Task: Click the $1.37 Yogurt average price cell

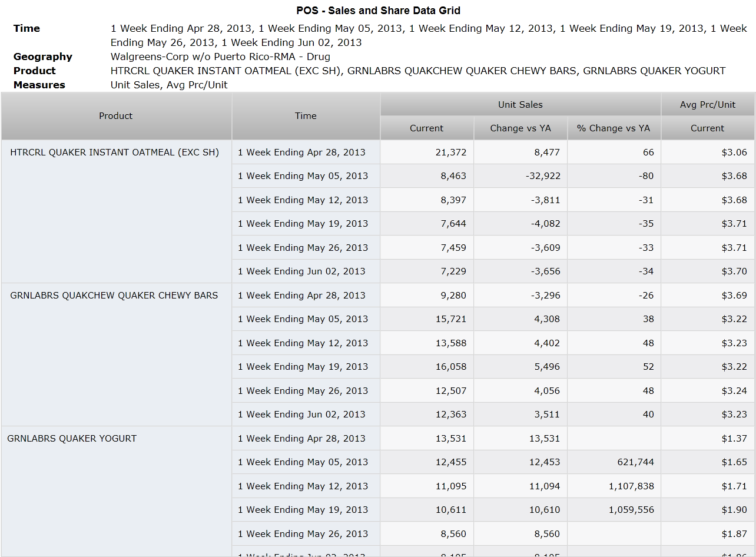Action: (708, 438)
